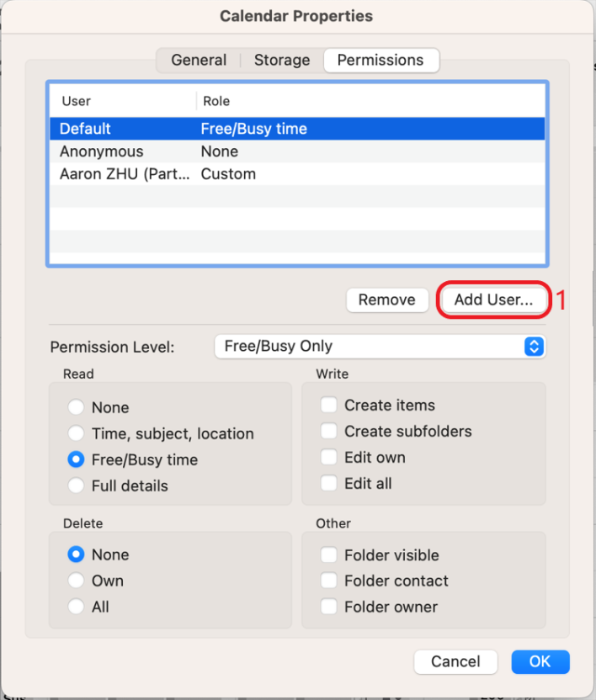Tick the Create subfolders checkbox
This screenshot has width=596, height=700.
click(329, 432)
